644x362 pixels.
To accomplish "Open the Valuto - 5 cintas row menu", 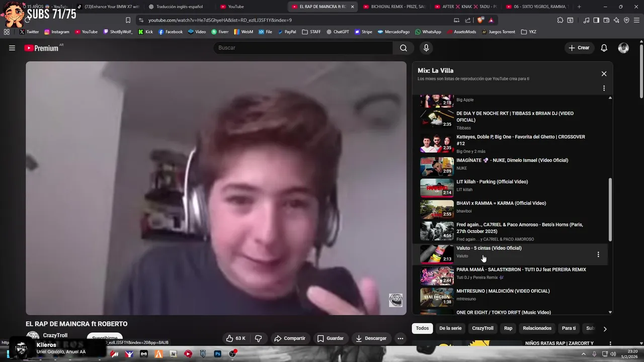I will (598, 254).
